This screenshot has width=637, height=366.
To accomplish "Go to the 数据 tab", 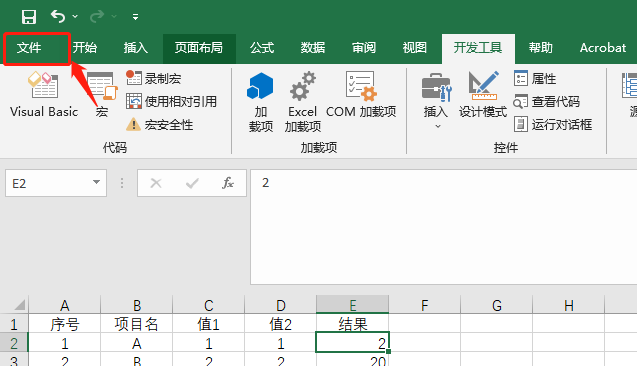I will tap(313, 48).
